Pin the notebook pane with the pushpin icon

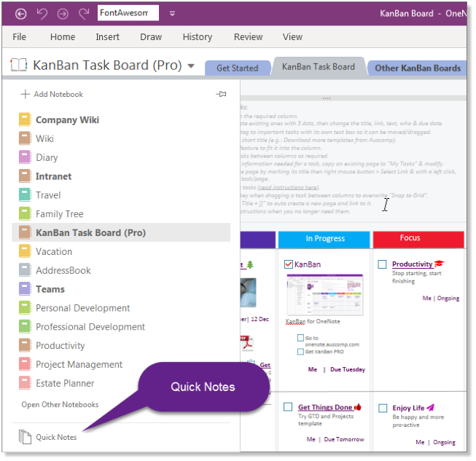(222, 94)
